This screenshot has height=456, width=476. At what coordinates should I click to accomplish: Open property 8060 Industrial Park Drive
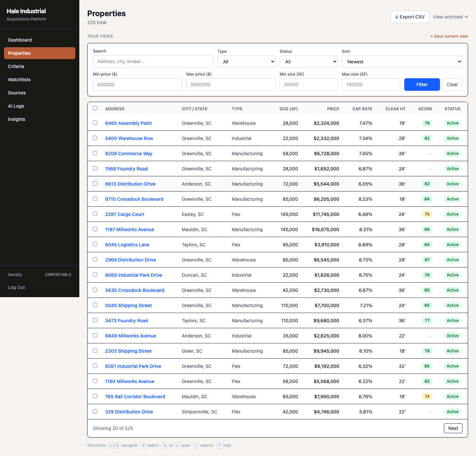(x=134, y=275)
